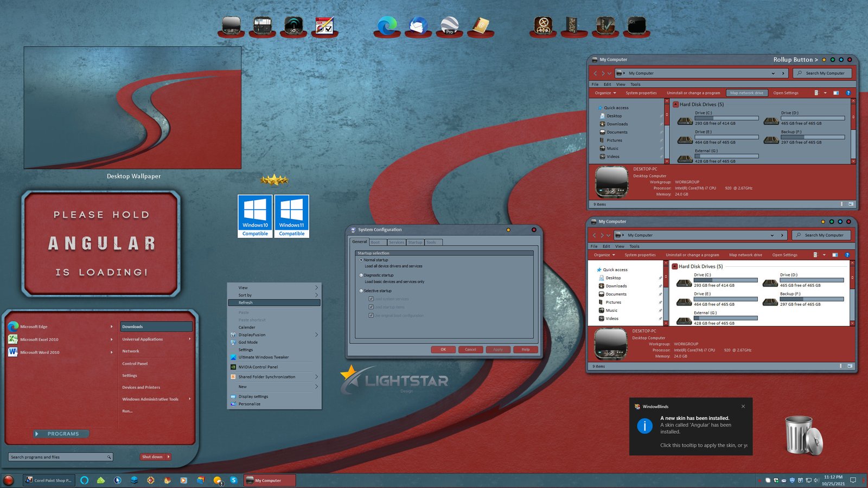Image resolution: width=868 pixels, height=488 pixels.
Task: Open Cortana circle icon on taskbar
Action: coord(84,480)
